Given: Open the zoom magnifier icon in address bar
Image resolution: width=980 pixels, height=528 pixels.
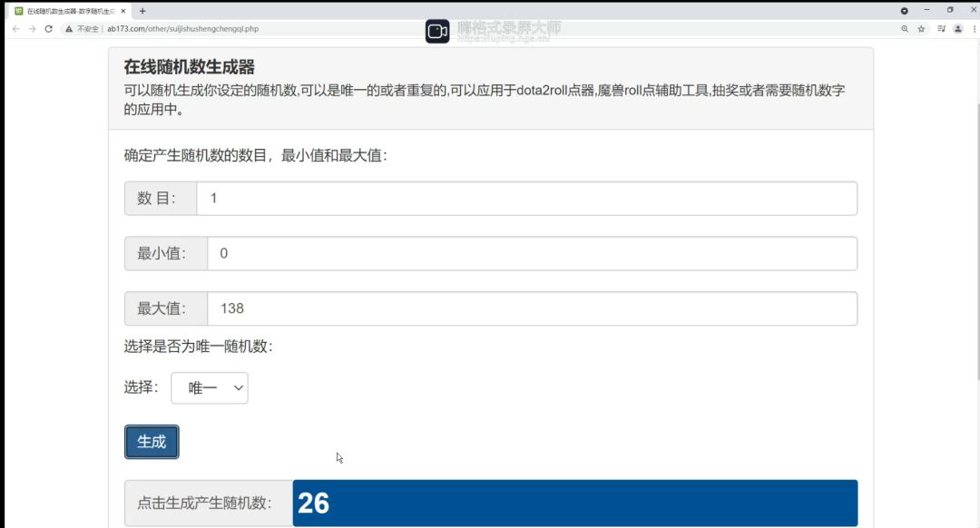Looking at the screenshot, I should [x=905, y=29].
